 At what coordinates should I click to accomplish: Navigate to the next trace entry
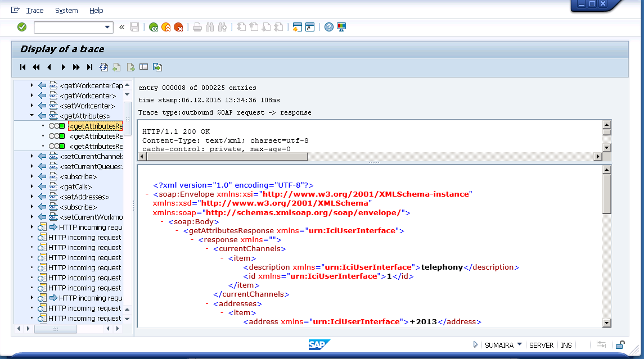click(62, 67)
